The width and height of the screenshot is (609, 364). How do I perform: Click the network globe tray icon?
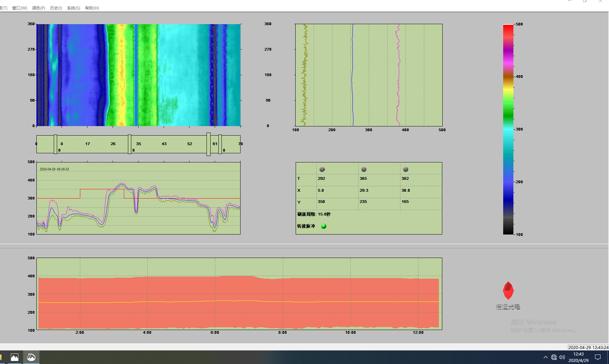[x=554, y=357]
